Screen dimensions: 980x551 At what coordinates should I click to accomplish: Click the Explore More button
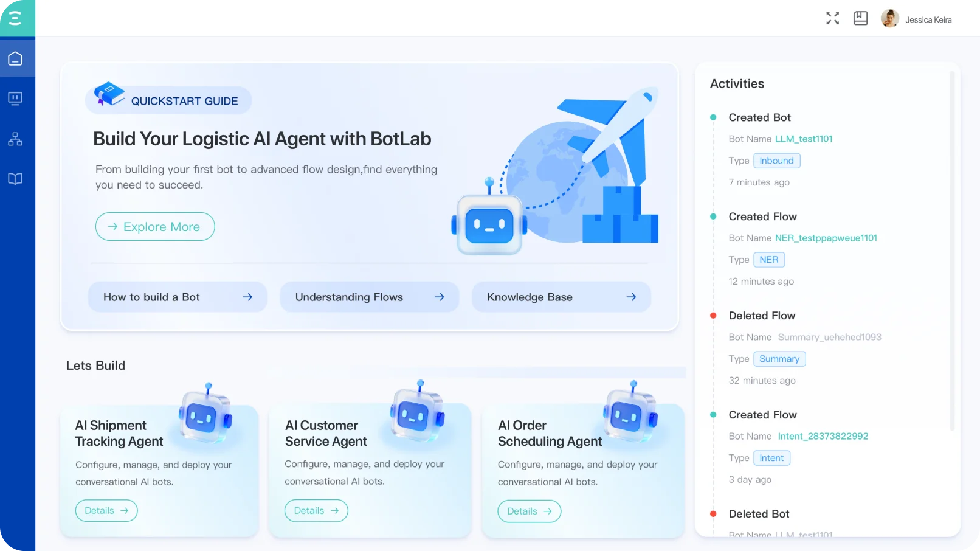coord(155,227)
